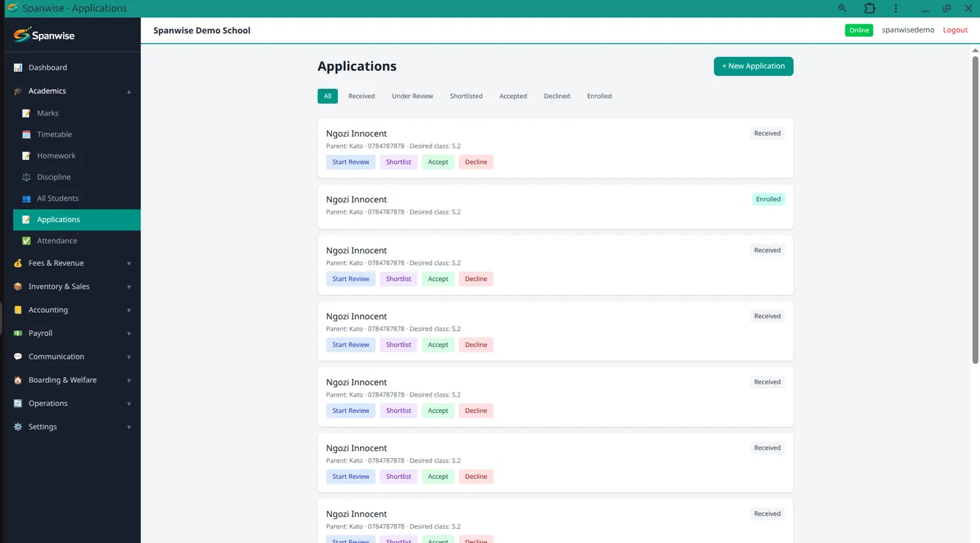Click the Spanwise app icon in title bar
Image resolution: width=980 pixels, height=543 pixels.
pyautogui.click(x=12, y=8)
